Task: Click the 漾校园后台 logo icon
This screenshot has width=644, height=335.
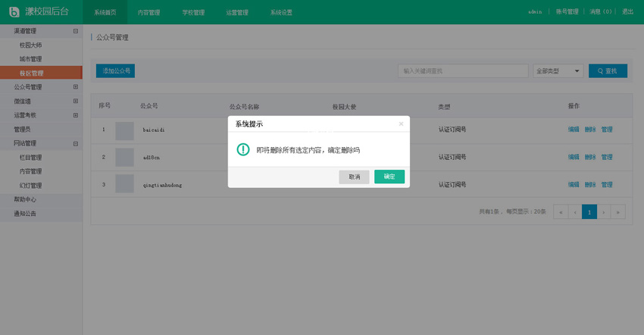Action: [14, 12]
